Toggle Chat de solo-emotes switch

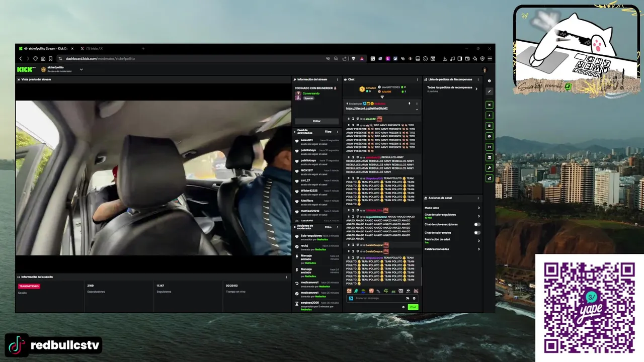(477, 233)
